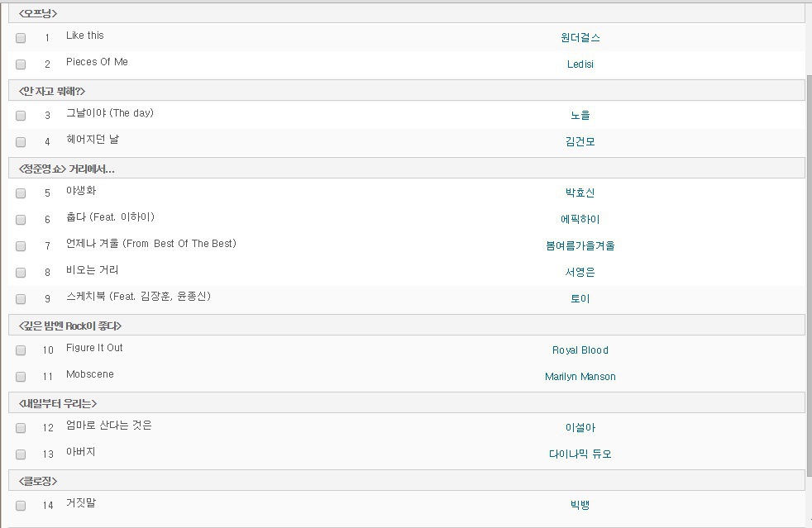The width and height of the screenshot is (812, 528).
Task: Click the vertical scrollbar on the right
Action: [x=810, y=274]
